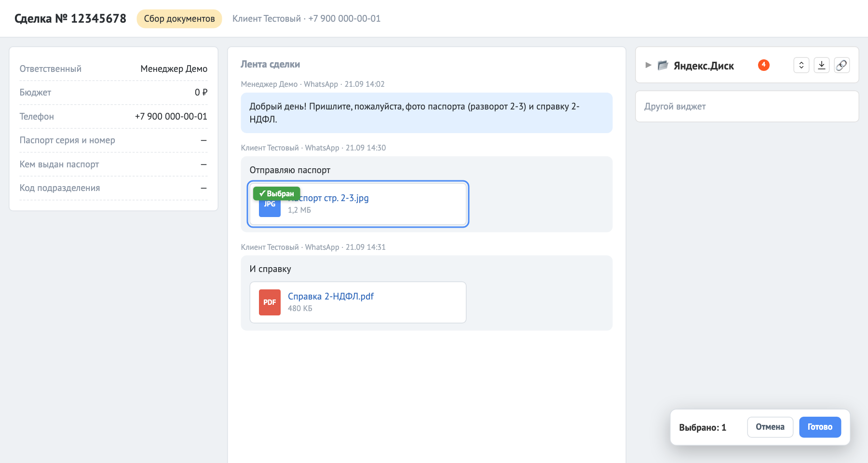Toggle the green Выбран selection badge
Image resolution: width=868 pixels, height=463 pixels.
tap(277, 193)
